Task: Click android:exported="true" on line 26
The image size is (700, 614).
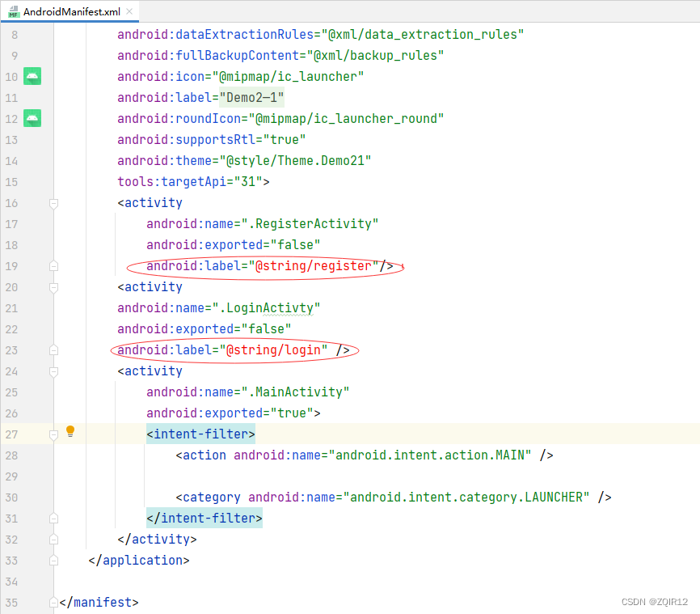Action: 230,413
